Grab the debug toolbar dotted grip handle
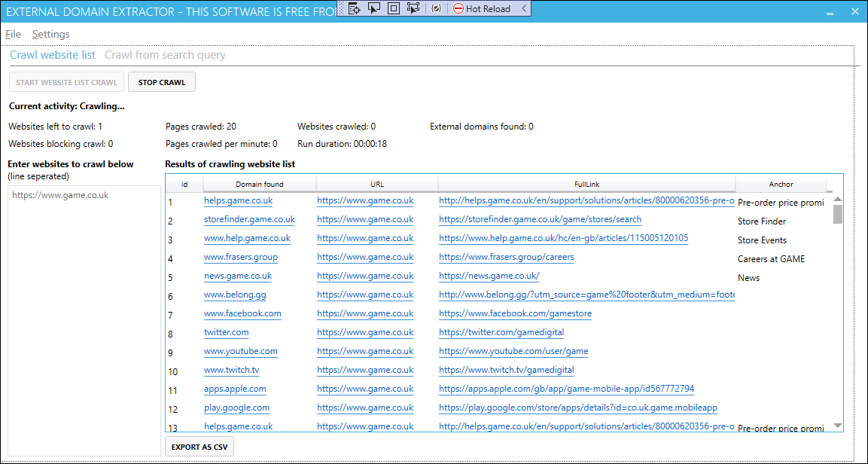Screen dimensions: 868x464 (x=342, y=8)
